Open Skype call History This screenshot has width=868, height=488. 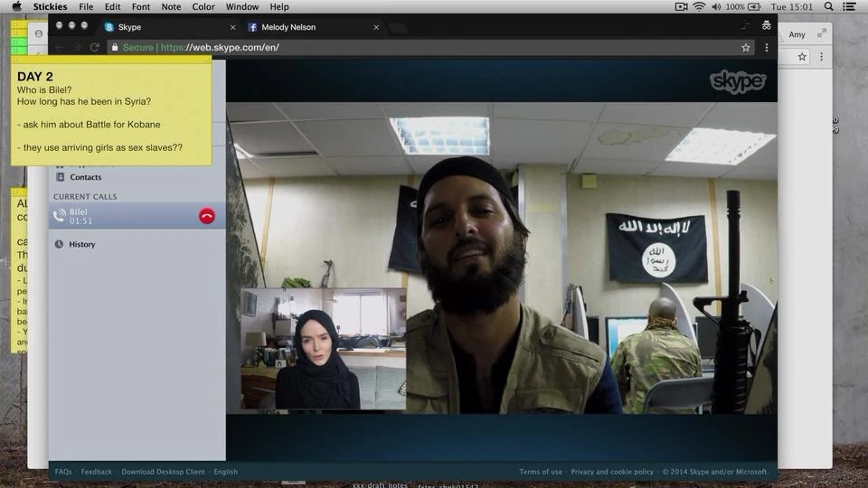click(82, 244)
